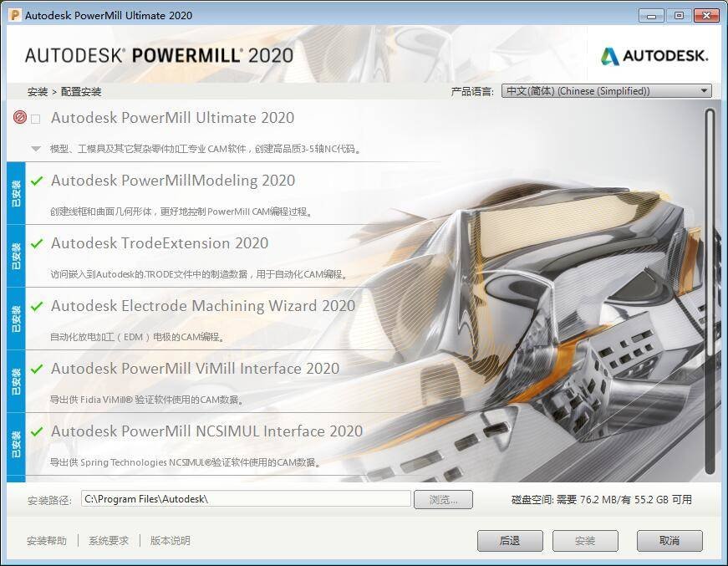This screenshot has height=566, width=728.
Task: Click the 浏览... browse button
Action: (443, 500)
